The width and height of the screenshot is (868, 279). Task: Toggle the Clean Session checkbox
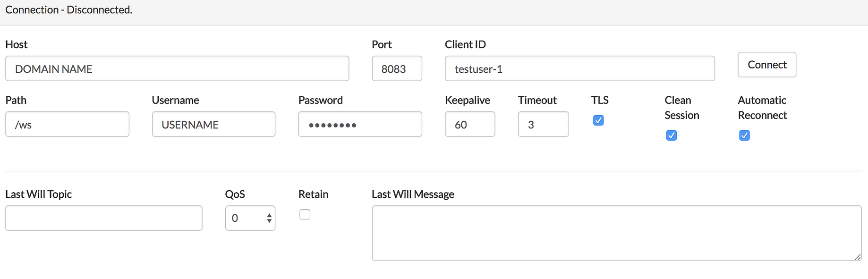671,135
